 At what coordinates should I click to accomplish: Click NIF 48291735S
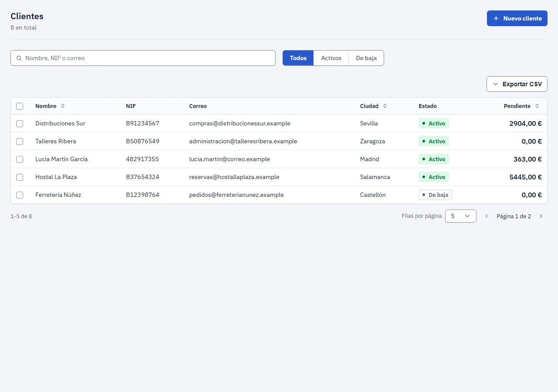point(143,159)
